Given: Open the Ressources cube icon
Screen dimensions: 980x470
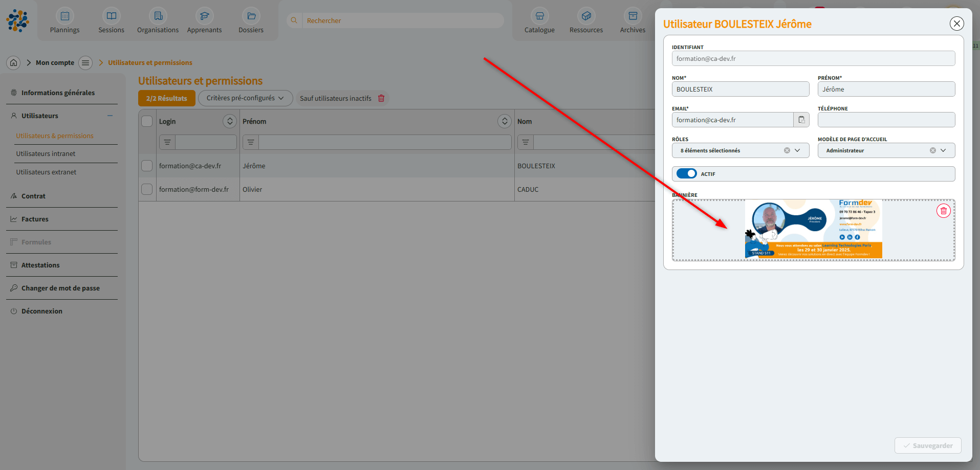Looking at the screenshot, I should point(586,16).
